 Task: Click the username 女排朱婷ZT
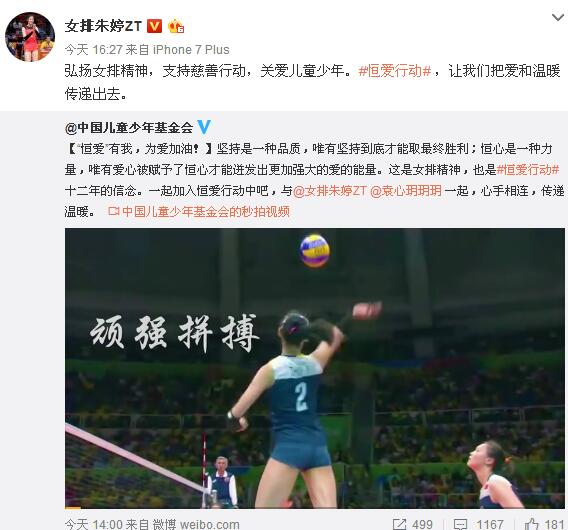pos(103,26)
